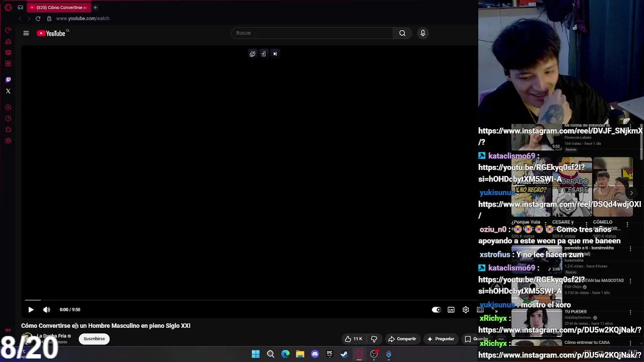Open Discord from the taskbar
The height and width of the screenshot is (362, 644).
[x=315, y=354]
